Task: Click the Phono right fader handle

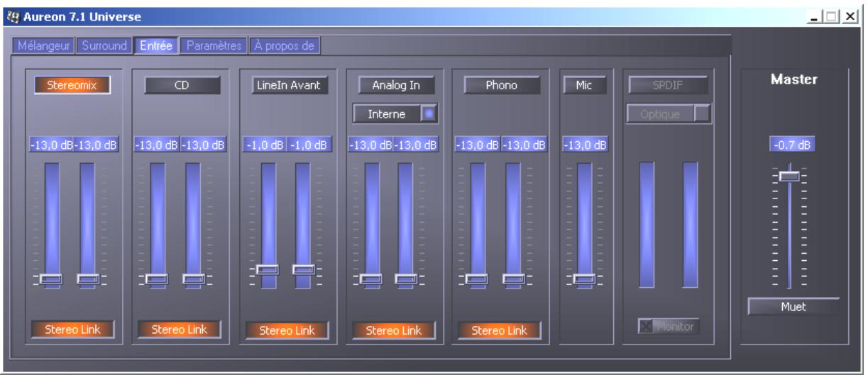Action: point(513,279)
